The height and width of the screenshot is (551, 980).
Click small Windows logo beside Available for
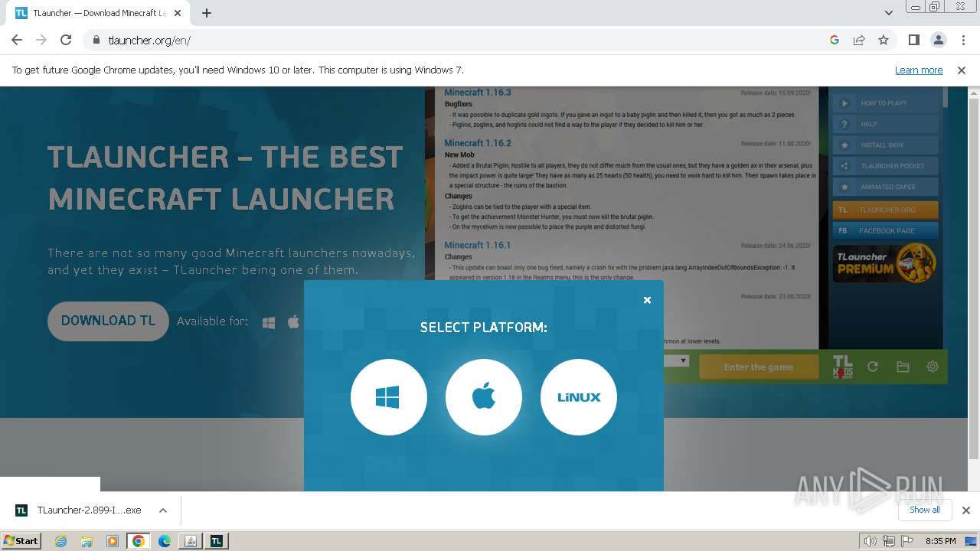[x=269, y=322]
